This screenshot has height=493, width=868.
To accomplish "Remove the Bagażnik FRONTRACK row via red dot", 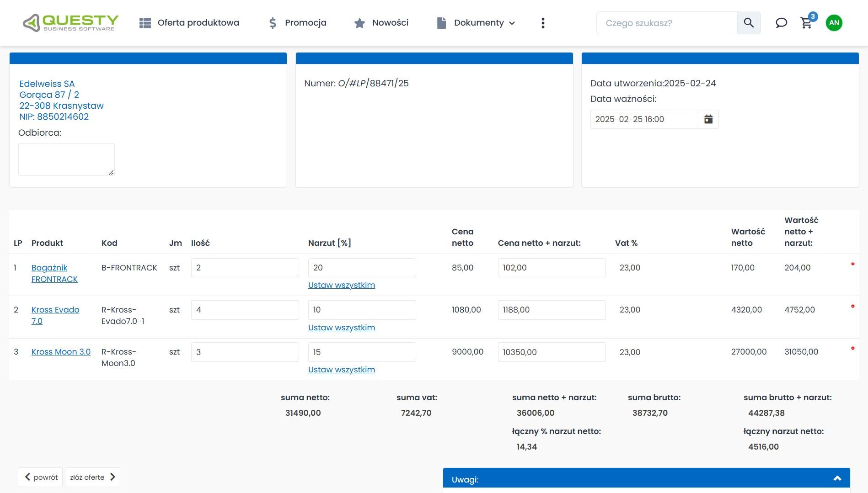I will coord(853,264).
